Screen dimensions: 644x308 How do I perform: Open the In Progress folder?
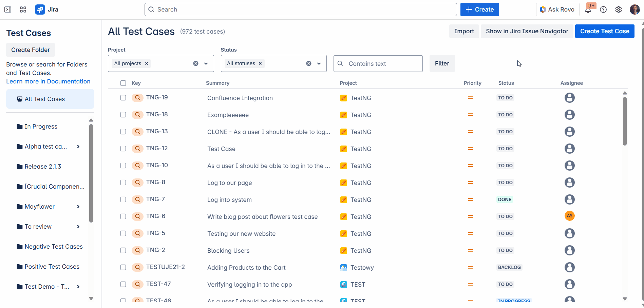[x=41, y=127]
